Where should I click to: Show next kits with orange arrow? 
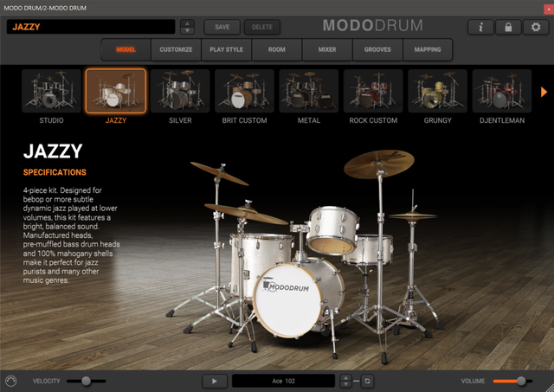[544, 92]
